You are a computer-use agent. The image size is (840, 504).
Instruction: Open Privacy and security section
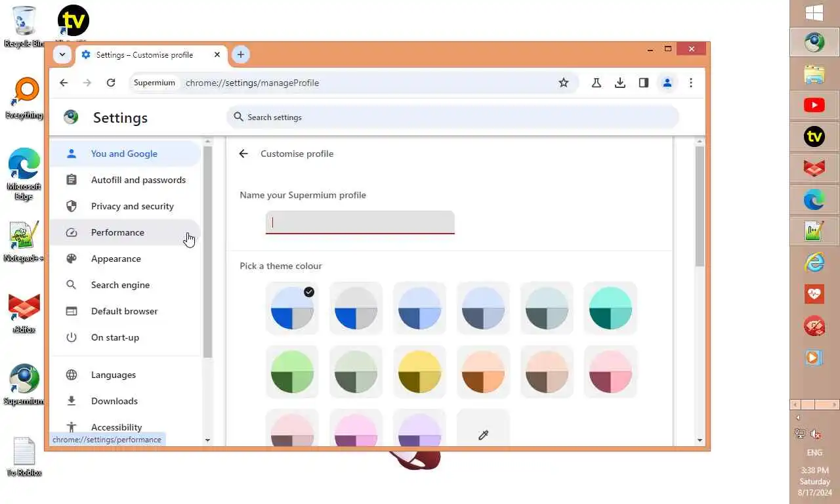[125, 206]
